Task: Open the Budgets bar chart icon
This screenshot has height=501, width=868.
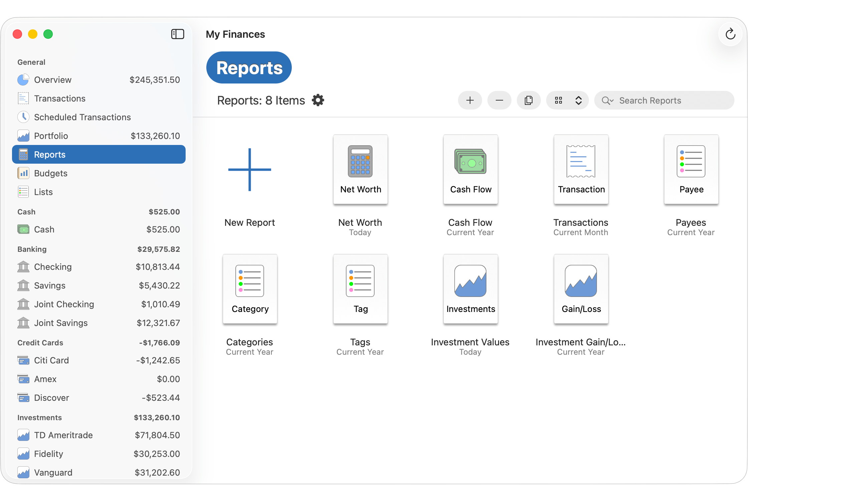Action: pos(23,173)
